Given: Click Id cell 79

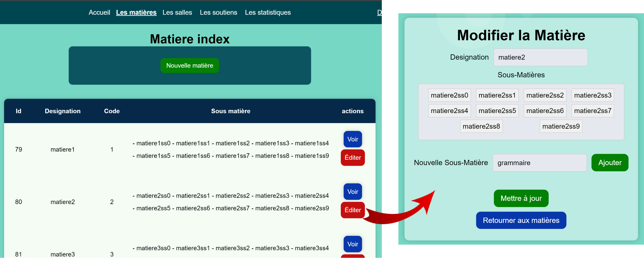Looking at the screenshot, I should click(18, 149).
